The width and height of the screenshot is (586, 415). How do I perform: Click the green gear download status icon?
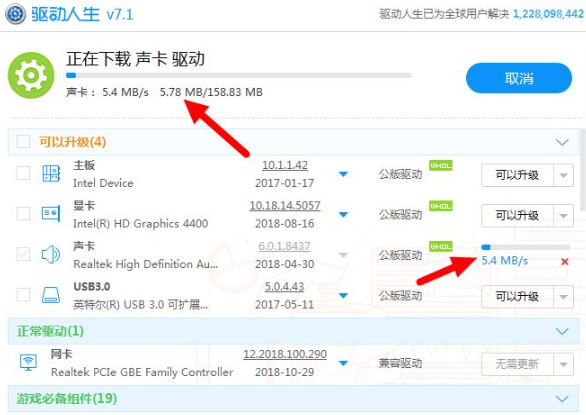point(31,76)
